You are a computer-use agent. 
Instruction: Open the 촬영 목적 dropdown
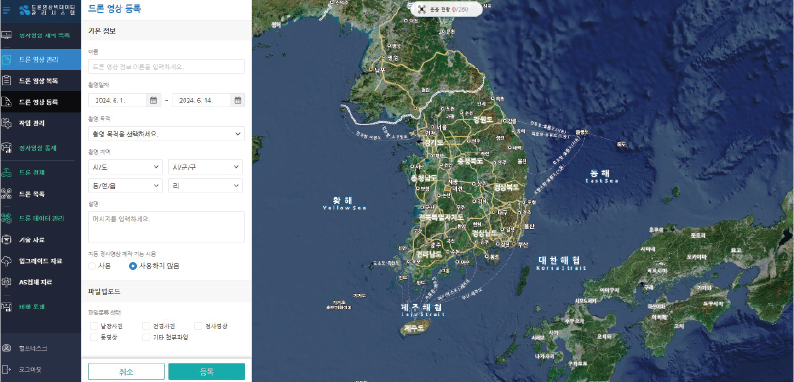point(167,134)
